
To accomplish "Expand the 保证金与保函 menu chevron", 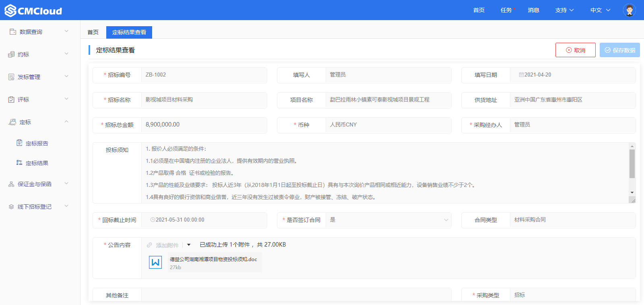I will [x=66, y=183].
